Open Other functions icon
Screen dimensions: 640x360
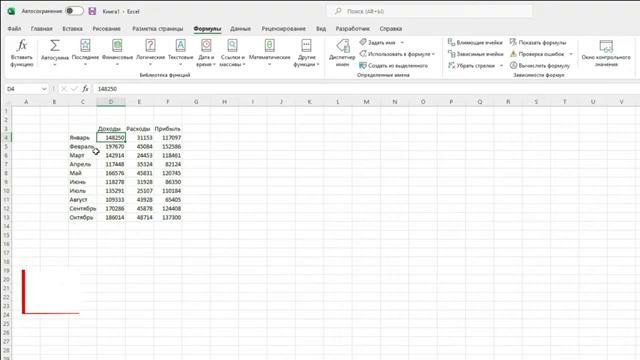tap(306, 45)
